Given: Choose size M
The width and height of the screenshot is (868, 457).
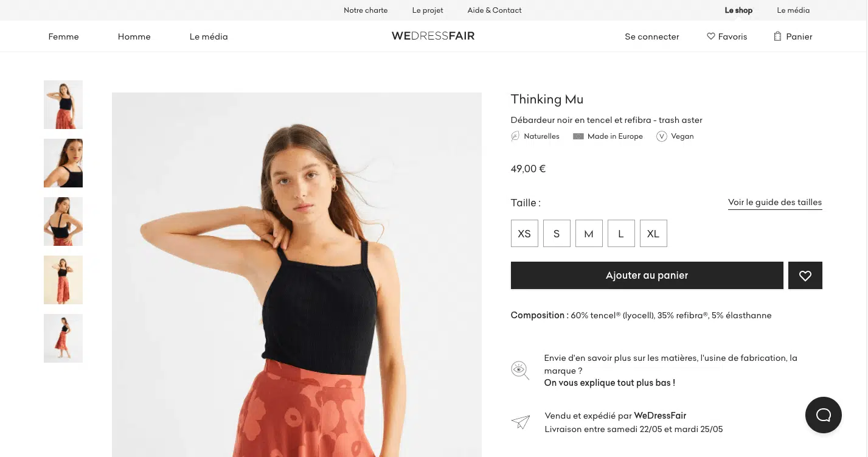Looking at the screenshot, I should [x=589, y=234].
